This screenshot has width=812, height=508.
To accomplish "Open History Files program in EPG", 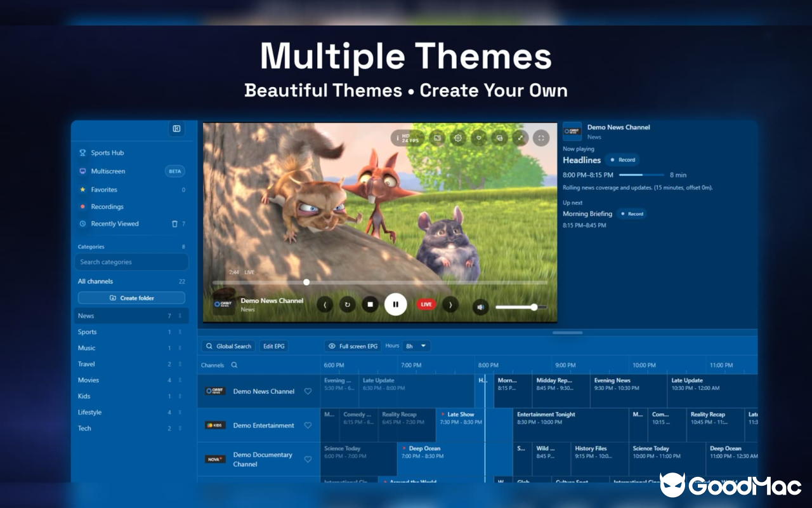I will [x=599, y=459].
